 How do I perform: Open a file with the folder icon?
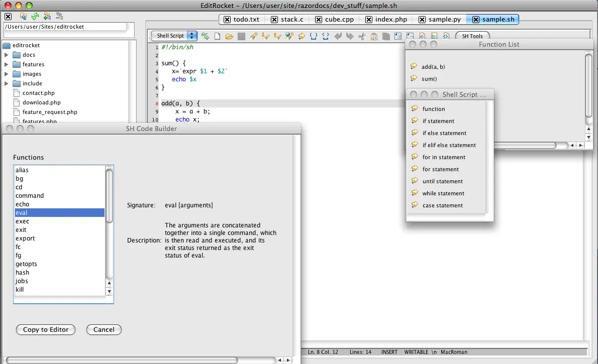click(x=229, y=36)
